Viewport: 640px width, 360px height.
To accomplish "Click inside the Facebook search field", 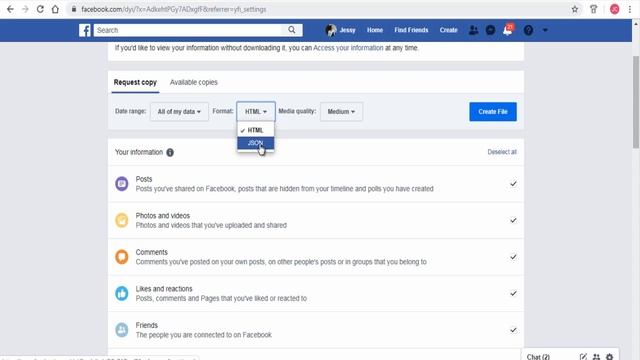I will click(188, 30).
